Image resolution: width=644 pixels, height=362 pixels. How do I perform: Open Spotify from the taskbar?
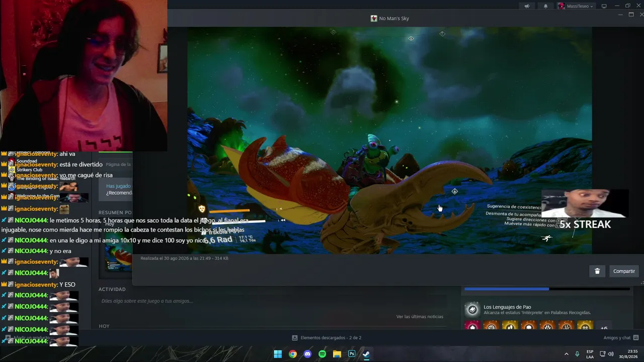(x=322, y=354)
